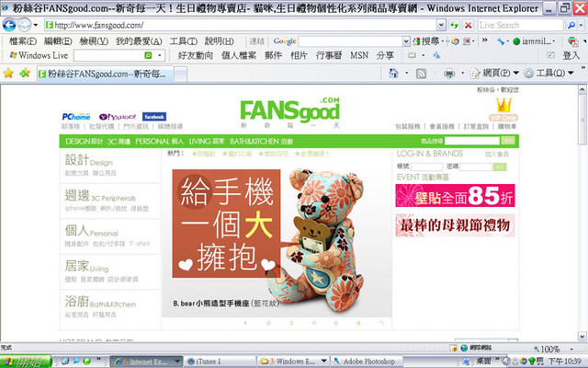
Task: Open the recent pages dropdown beside Forward
Action: 36,25
